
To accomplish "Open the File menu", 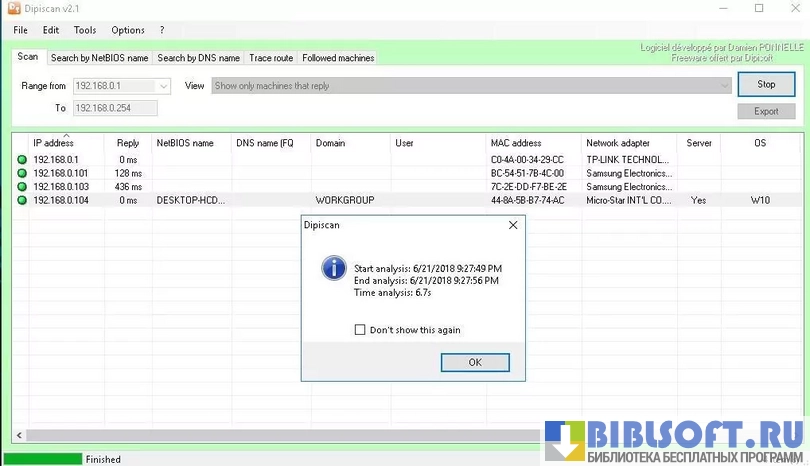I will click(20, 30).
